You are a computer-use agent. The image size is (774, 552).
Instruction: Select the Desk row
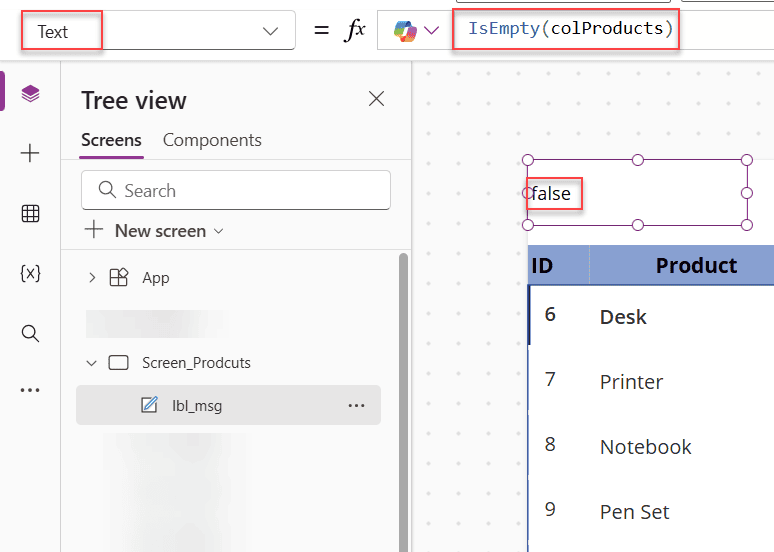tap(651, 315)
